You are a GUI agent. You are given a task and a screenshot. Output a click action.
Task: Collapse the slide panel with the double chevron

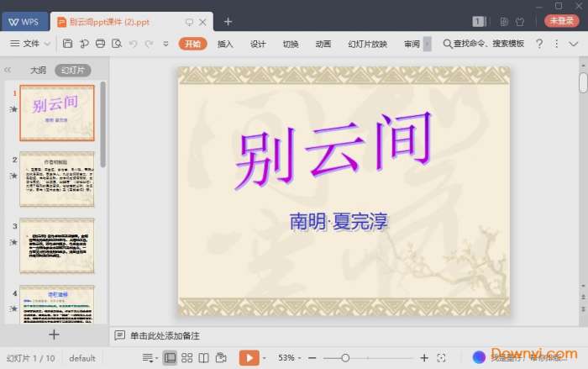8,70
